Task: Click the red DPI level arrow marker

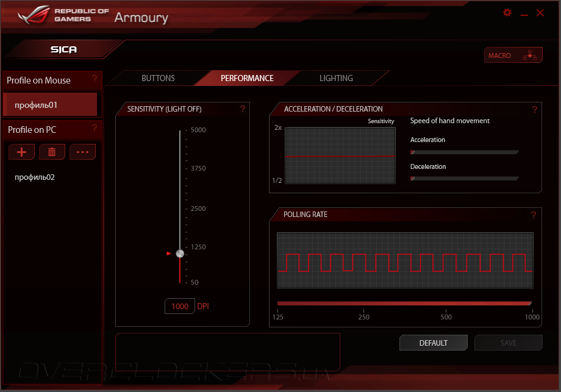Action: point(169,254)
